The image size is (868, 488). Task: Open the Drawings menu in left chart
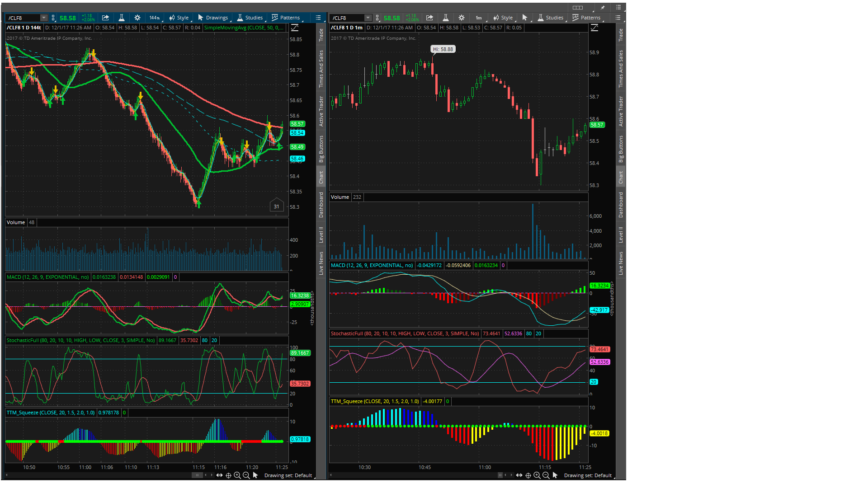tap(213, 18)
